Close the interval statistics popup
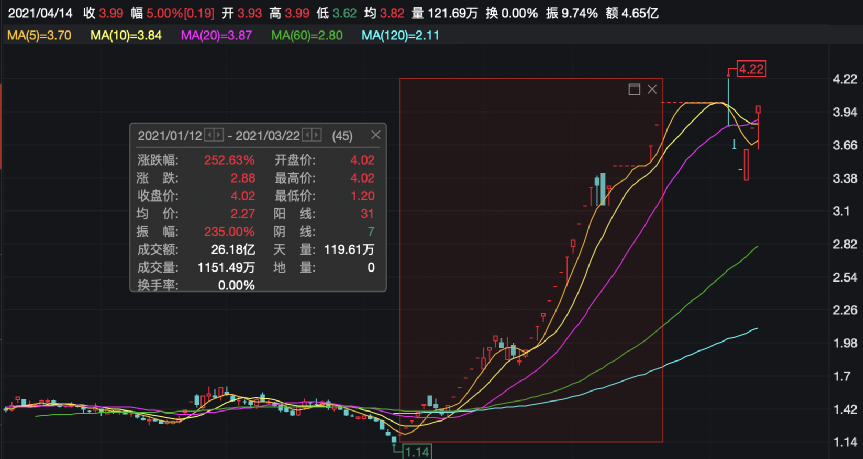The height and width of the screenshot is (459, 863). (x=376, y=135)
